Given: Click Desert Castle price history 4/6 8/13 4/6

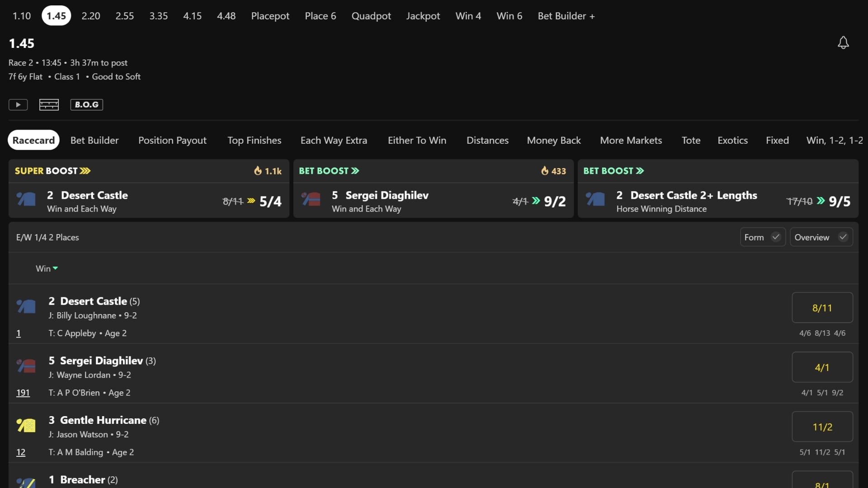Looking at the screenshot, I should (x=822, y=333).
